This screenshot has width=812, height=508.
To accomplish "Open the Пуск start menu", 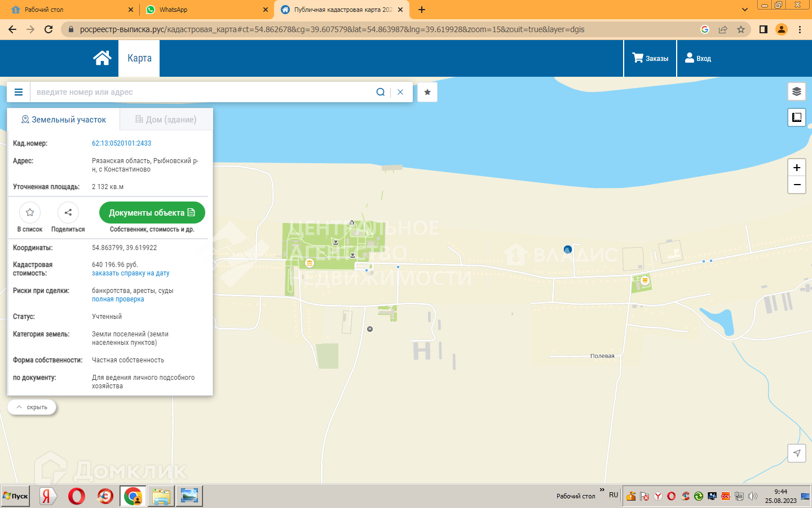I will pyautogui.click(x=15, y=496).
